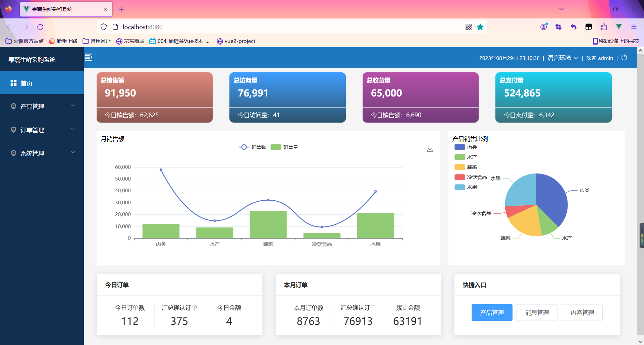Viewport: 644px width, 345px height.
Task: Toggle the 销售额 line series in the legend
Action: pyautogui.click(x=253, y=147)
